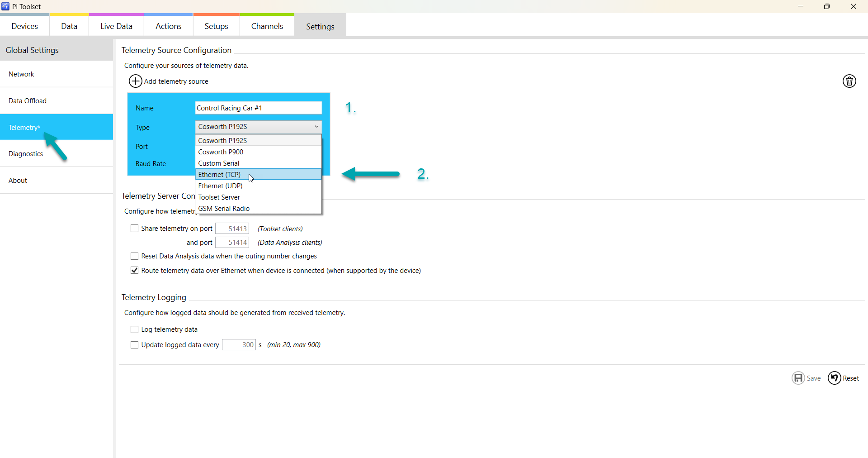This screenshot has height=458, width=868.
Task: Select Ethernet (TCP) option
Action: (x=258, y=175)
